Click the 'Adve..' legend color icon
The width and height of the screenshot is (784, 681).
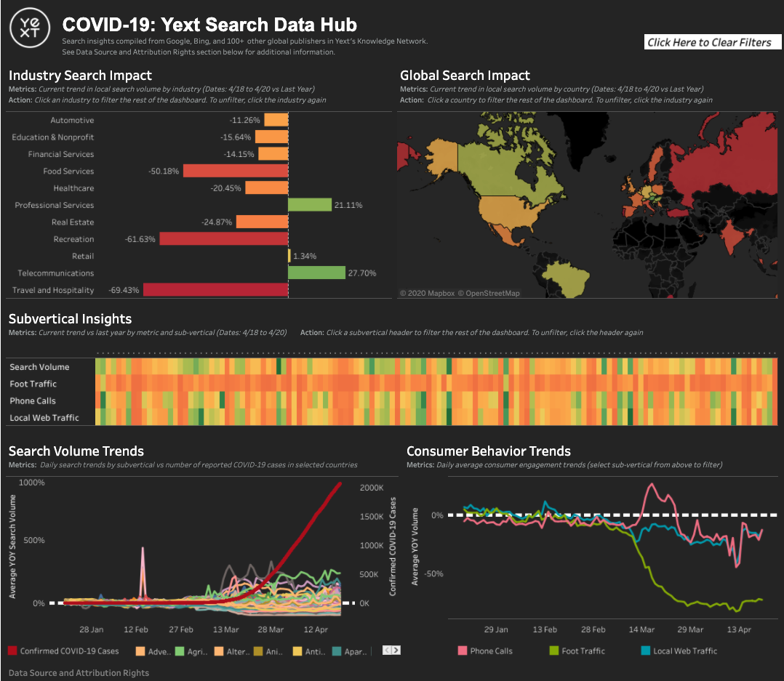coord(140,651)
